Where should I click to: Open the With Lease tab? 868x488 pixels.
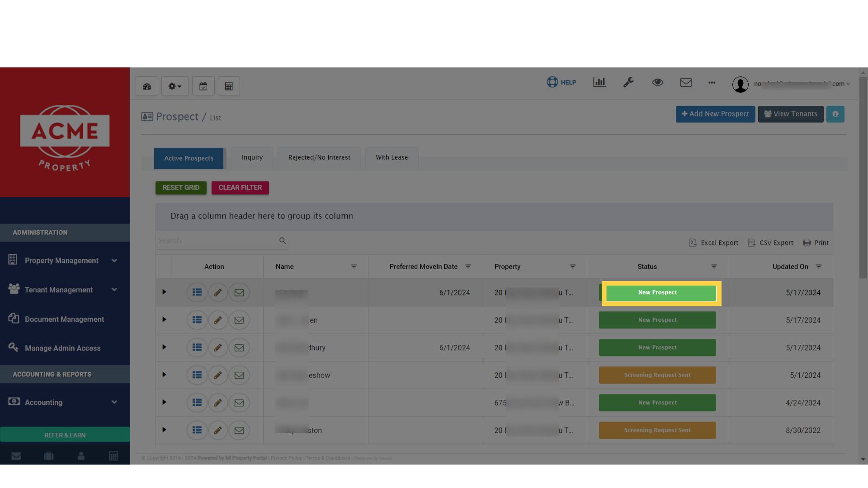coord(392,157)
